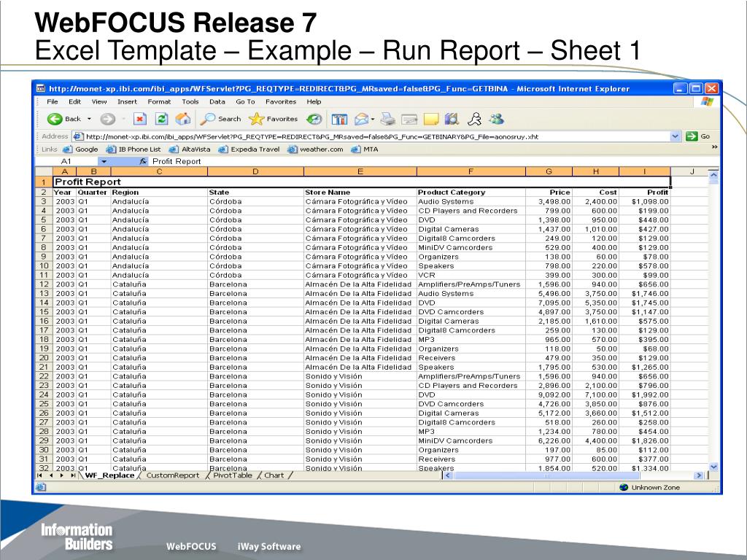Expand the Address bar dropdown arrow

[675, 136]
